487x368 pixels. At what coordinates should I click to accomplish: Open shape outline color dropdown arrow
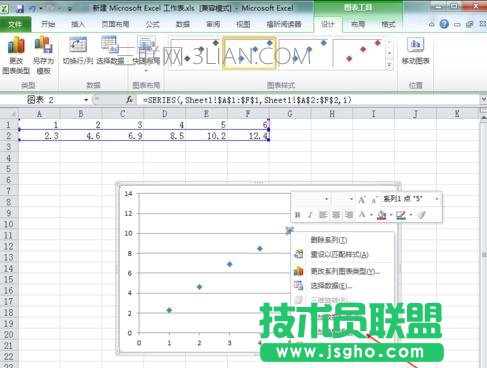pyautogui.click(x=411, y=215)
